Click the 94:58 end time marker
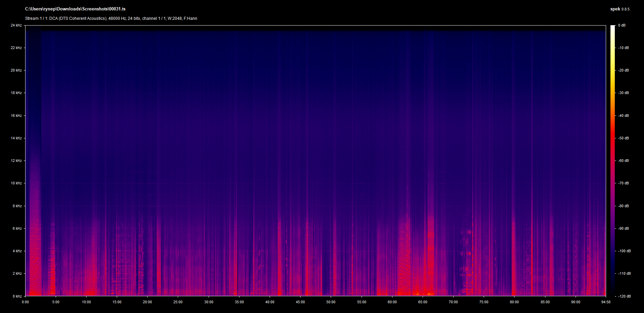 (606, 302)
